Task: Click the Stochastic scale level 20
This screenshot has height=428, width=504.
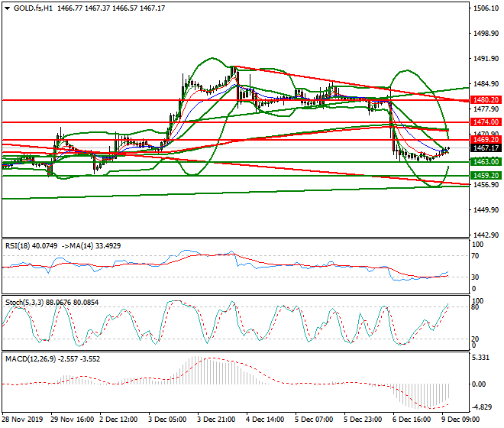Action: pyautogui.click(x=475, y=339)
